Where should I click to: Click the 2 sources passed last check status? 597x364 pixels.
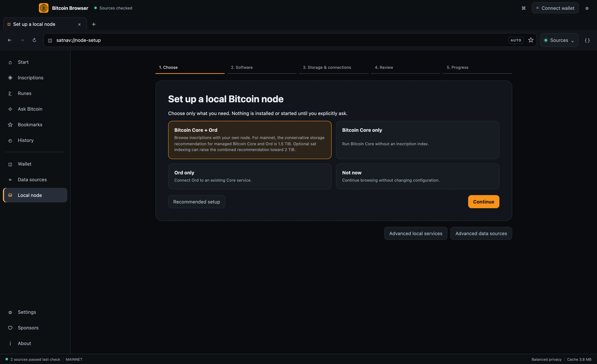[x=33, y=359]
